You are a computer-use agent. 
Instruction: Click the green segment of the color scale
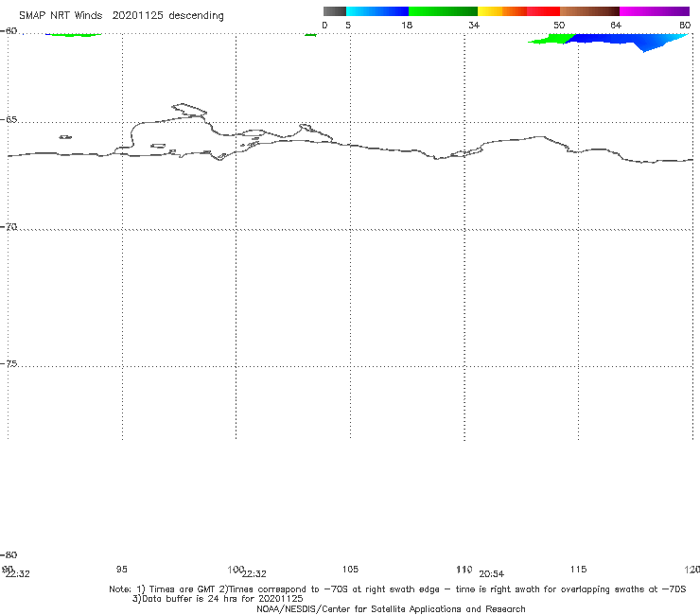(x=443, y=11)
